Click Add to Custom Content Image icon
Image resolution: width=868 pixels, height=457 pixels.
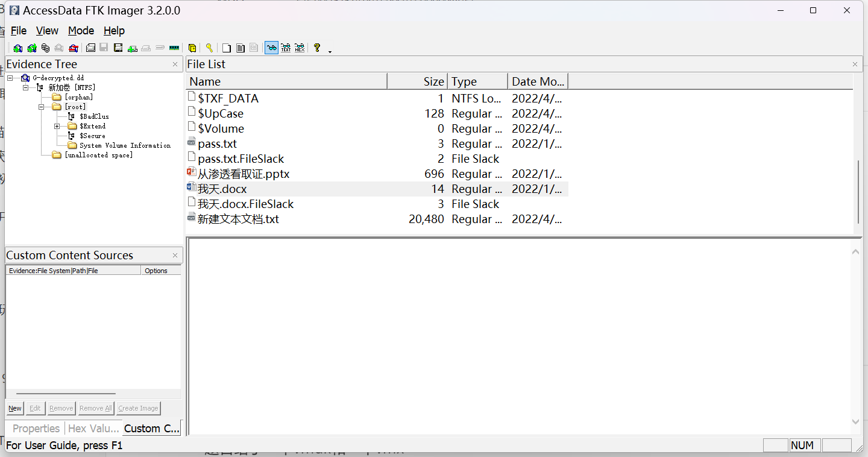point(132,48)
